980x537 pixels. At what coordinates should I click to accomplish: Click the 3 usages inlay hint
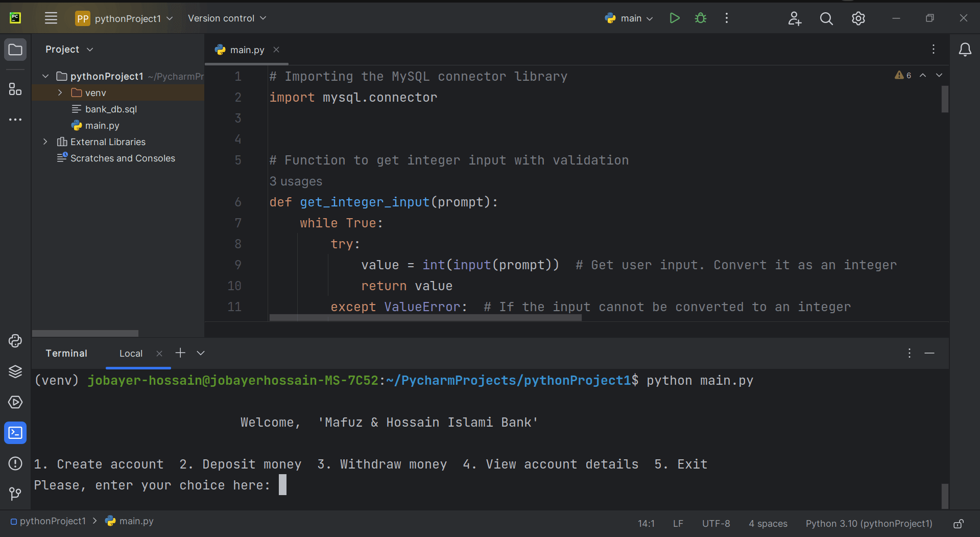click(296, 181)
